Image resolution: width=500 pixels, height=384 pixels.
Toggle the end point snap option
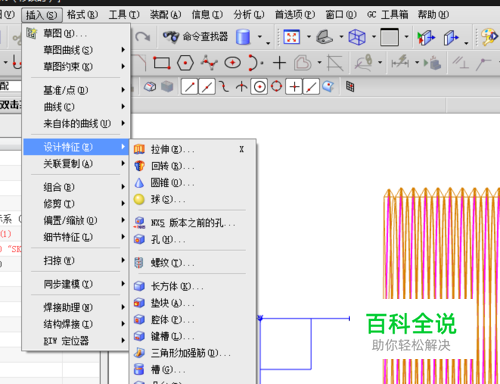tap(189, 87)
